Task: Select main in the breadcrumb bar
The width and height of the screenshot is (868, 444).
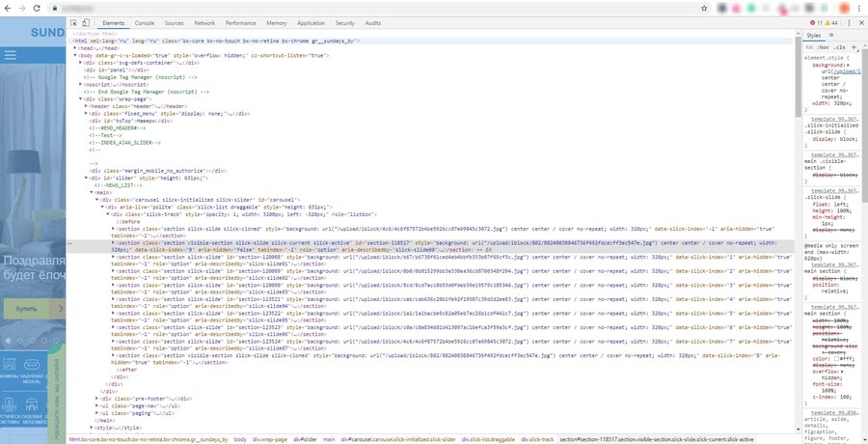Action: click(330, 439)
